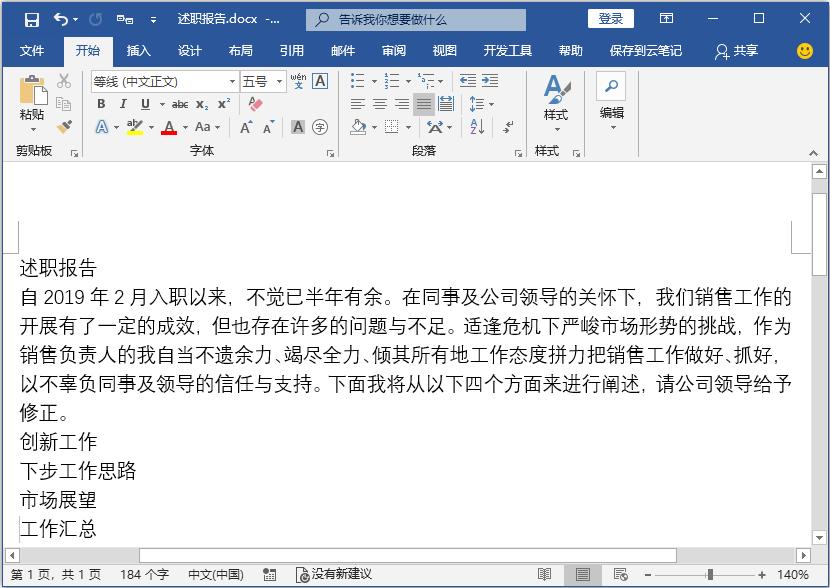Click the strikethrough icon
The width and height of the screenshot is (830, 588).
pos(181,103)
